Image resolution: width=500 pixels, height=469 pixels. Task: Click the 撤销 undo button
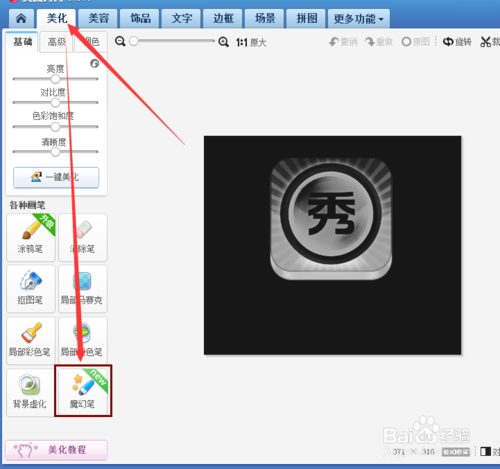click(343, 42)
